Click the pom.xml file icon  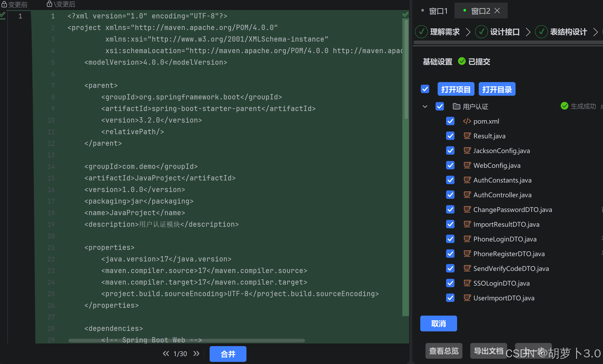click(x=467, y=121)
